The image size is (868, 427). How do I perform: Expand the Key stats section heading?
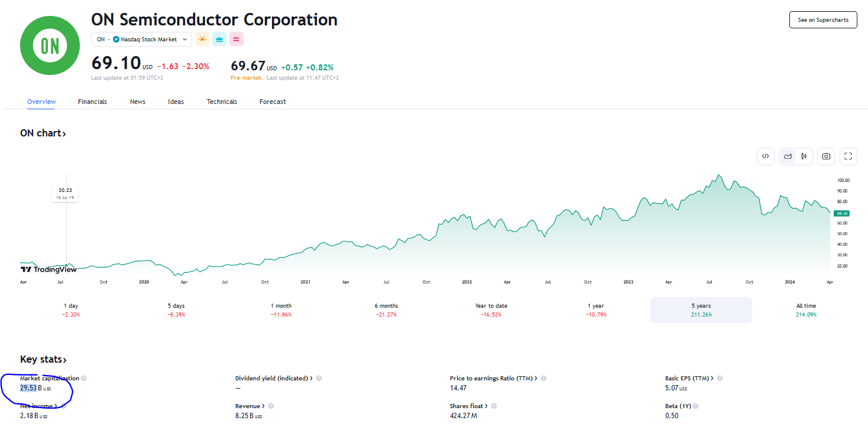click(44, 359)
